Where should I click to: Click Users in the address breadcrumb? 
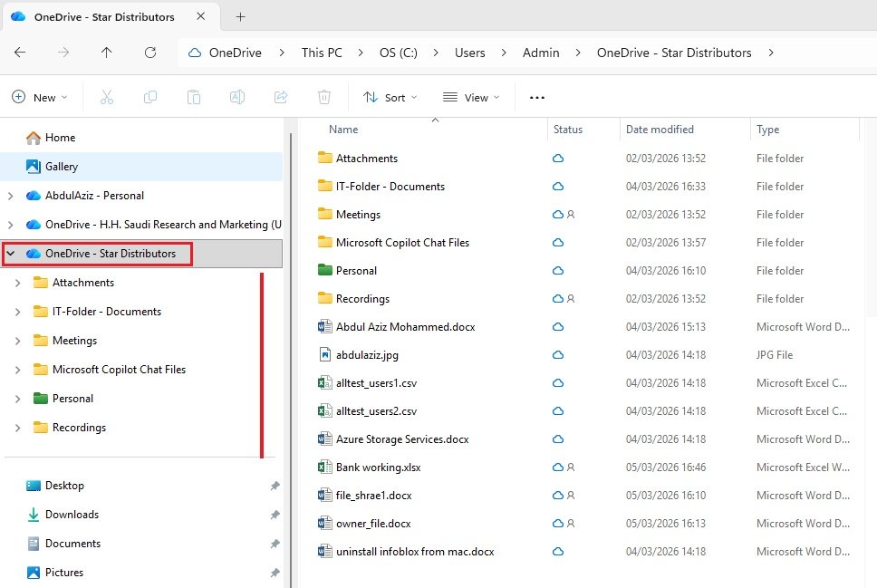(x=470, y=53)
